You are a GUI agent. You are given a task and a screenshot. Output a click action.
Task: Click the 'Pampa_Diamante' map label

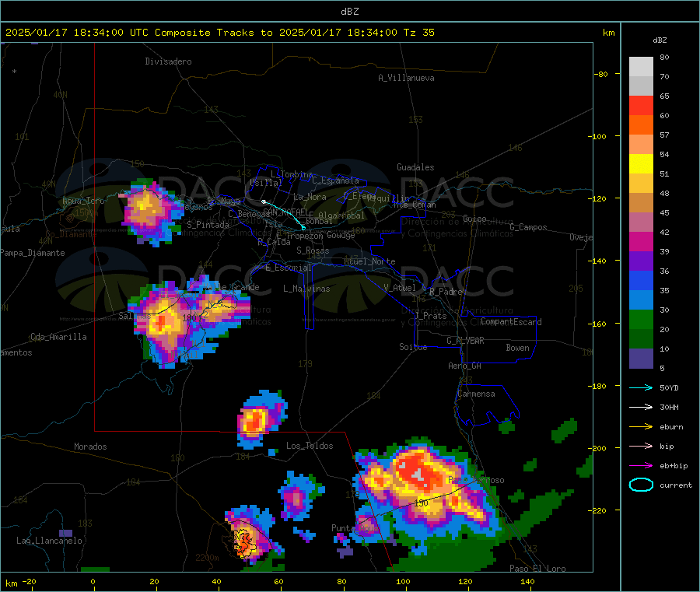pos(33,253)
